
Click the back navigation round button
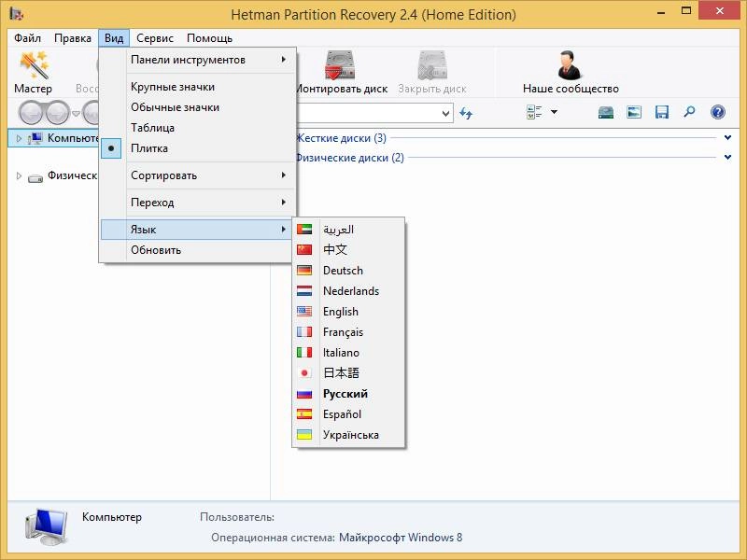click(x=32, y=113)
